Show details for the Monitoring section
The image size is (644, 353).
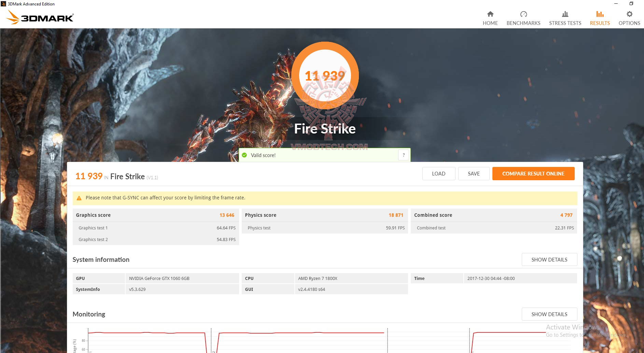click(549, 314)
